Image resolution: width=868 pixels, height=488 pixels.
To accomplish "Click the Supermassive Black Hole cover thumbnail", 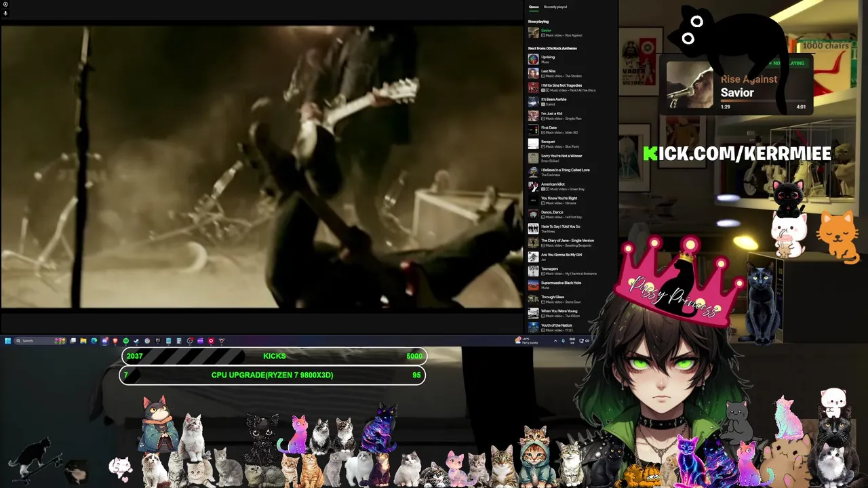I will [x=533, y=285].
